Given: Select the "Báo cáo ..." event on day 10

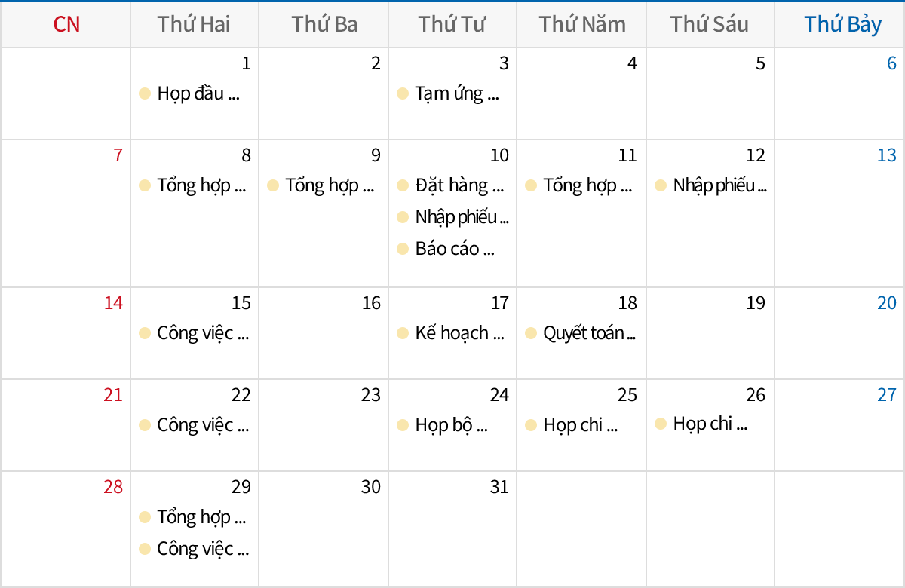Looking at the screenshot, I should [454, 249].
